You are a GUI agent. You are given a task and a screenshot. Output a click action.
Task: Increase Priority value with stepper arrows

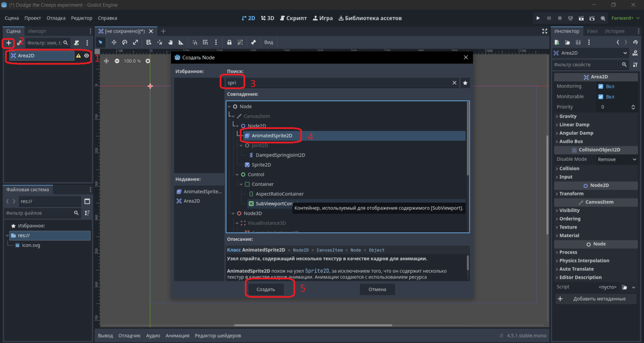[633, 106]
